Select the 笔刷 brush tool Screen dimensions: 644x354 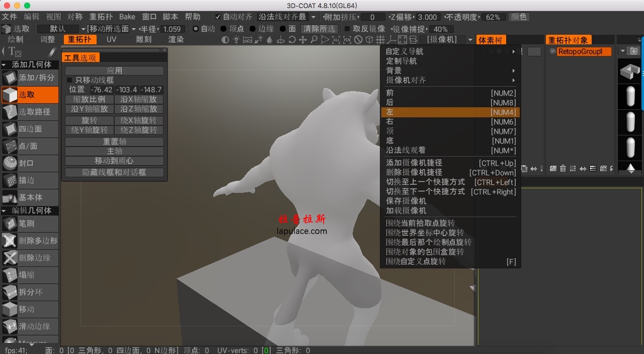(x=30, y=224)
